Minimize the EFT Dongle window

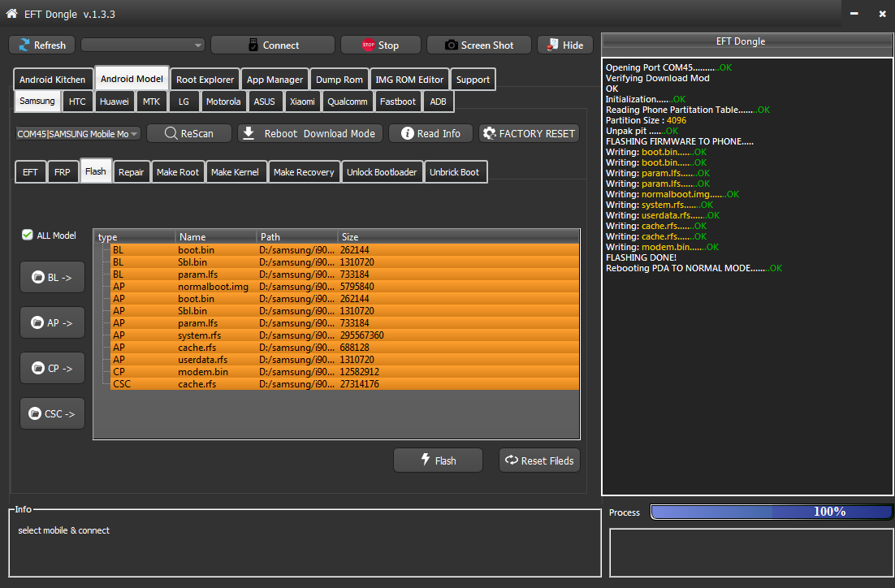[854, 13]
